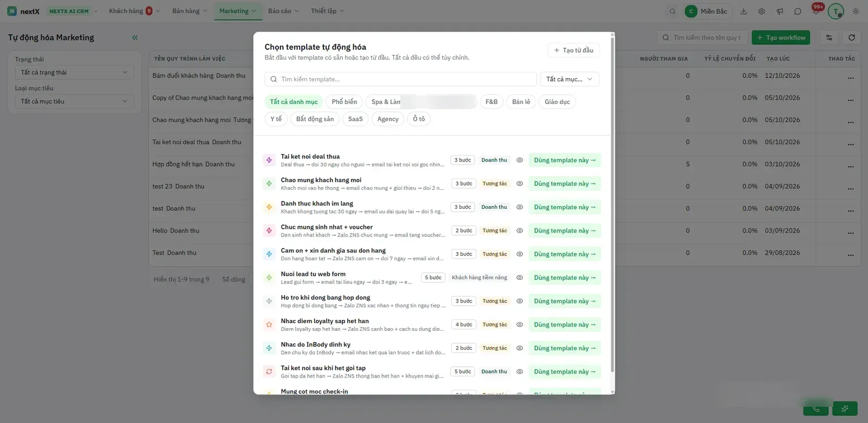Preview Danh thuc khach im lang template

(519, 207)
